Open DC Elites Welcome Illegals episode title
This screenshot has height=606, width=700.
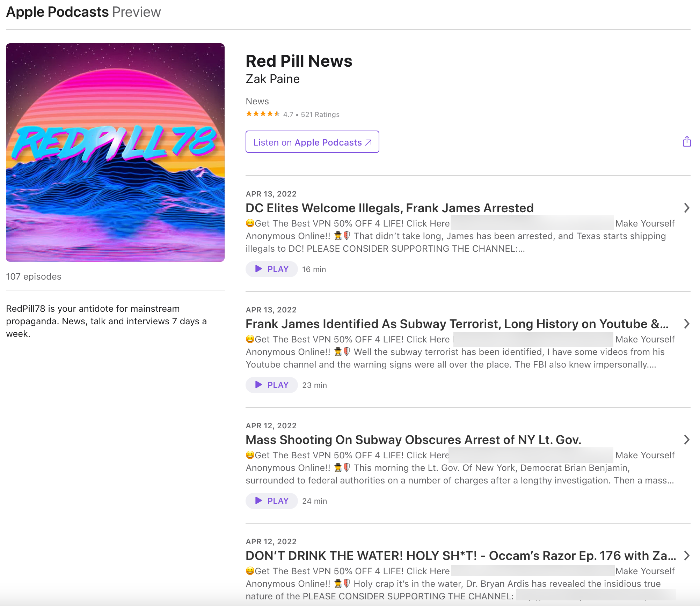[x=389, y=208]
